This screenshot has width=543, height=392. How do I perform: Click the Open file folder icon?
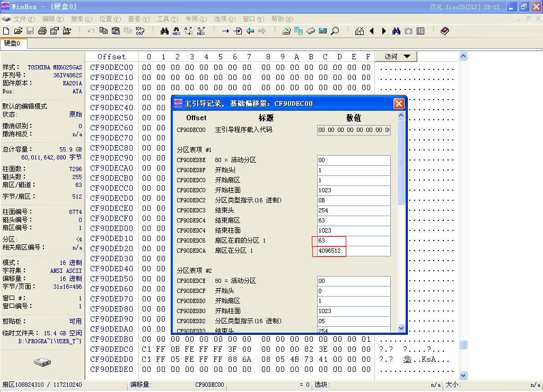click(18, 31)
